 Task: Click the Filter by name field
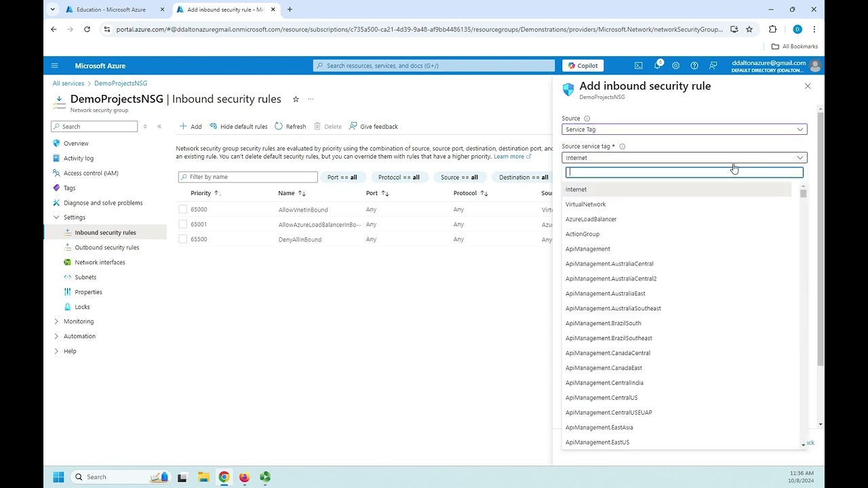click(x=248, y=177)
